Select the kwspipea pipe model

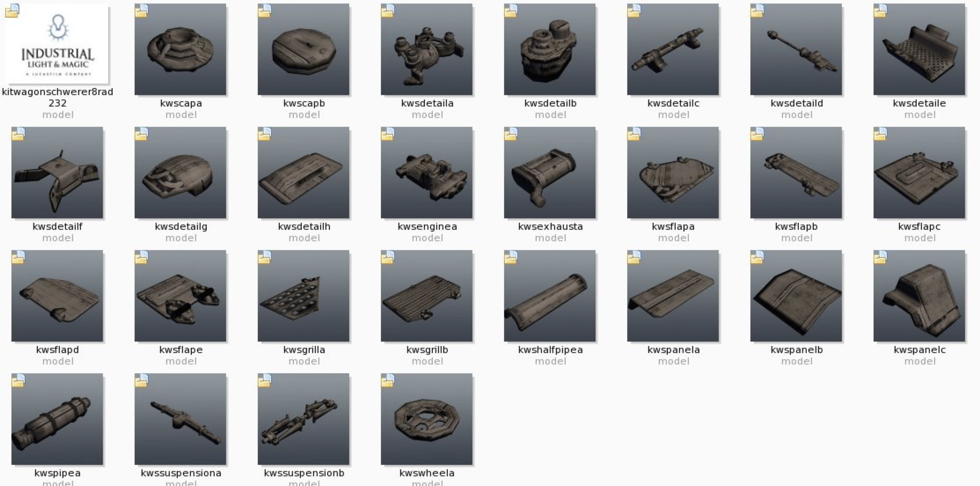click(57, 419)
